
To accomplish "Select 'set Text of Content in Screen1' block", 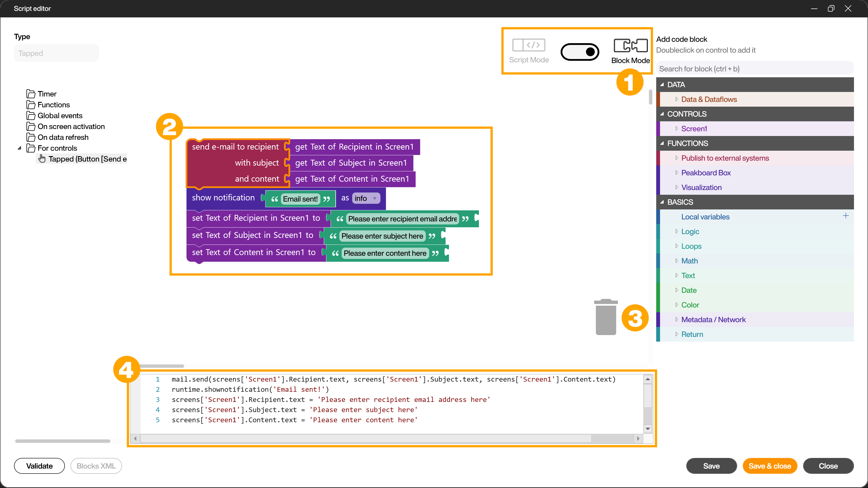I will [254, 253].
